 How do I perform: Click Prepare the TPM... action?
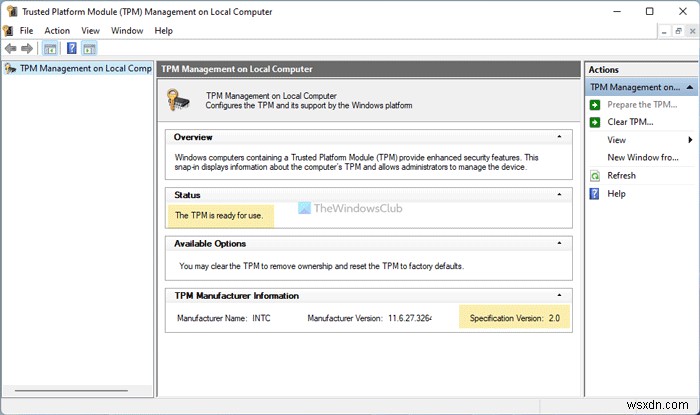click(x=642, y=105)
